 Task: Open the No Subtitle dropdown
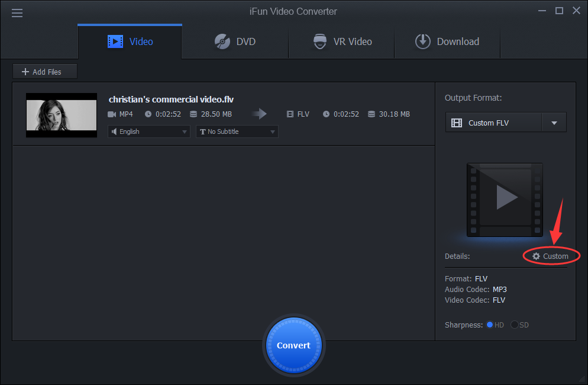pyautogui.click(x=237, y=131)
